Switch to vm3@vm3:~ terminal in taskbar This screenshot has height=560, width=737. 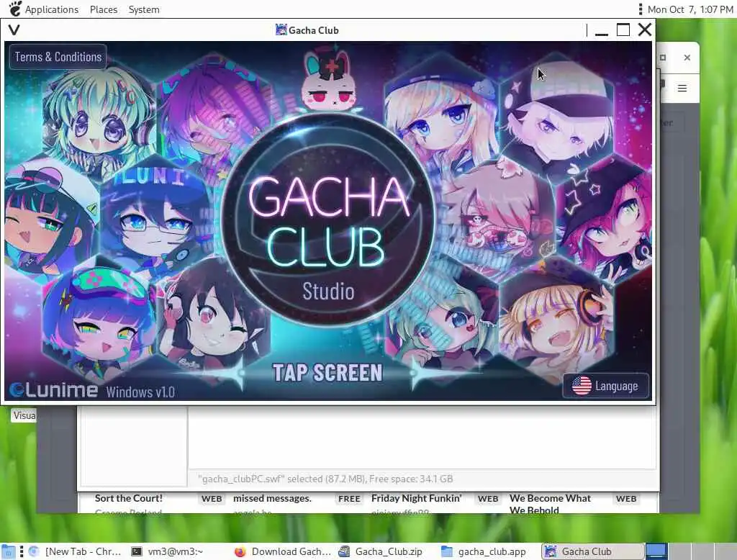click(167, 551)
